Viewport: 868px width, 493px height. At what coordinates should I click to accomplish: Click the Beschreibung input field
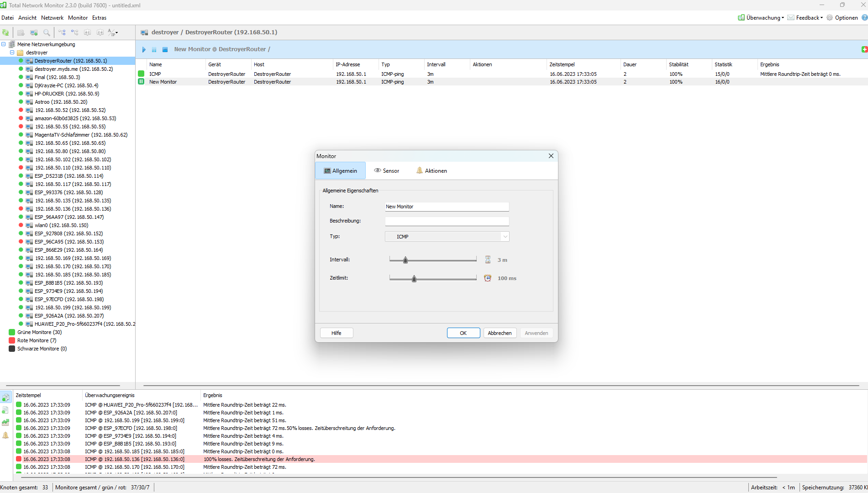(x=447, y=221)
